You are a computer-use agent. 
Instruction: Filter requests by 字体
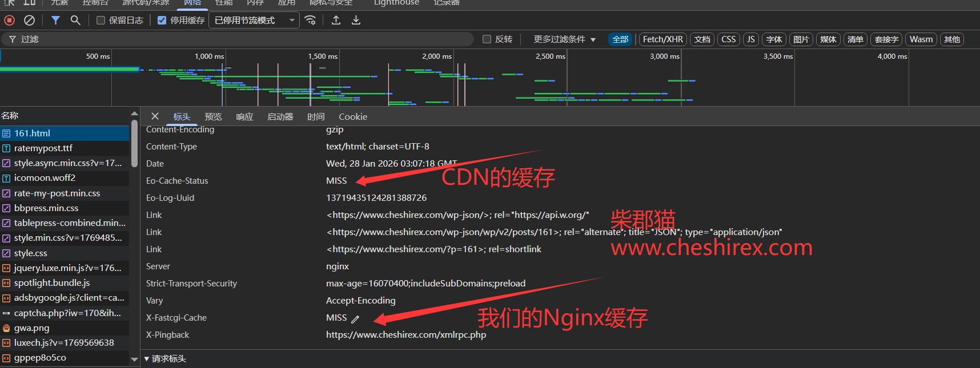[774, 39]
